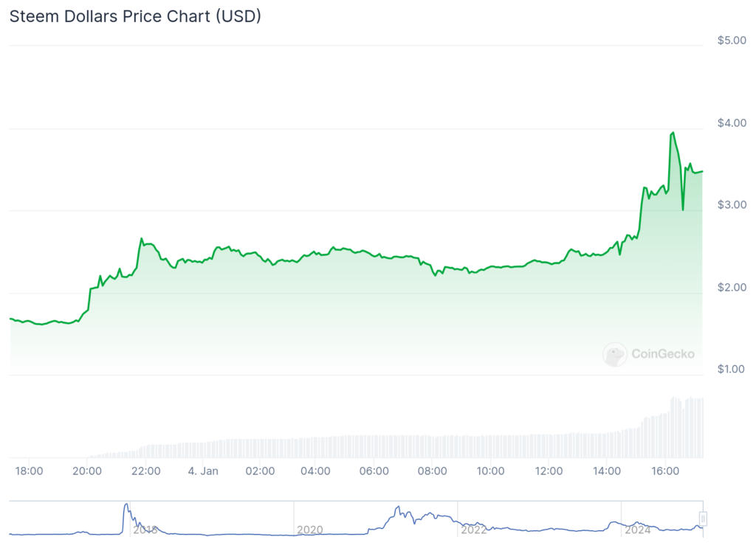The image size is (756, 551).
Task: Click the $3.00 y-axis label
Action: coord(732,205)
